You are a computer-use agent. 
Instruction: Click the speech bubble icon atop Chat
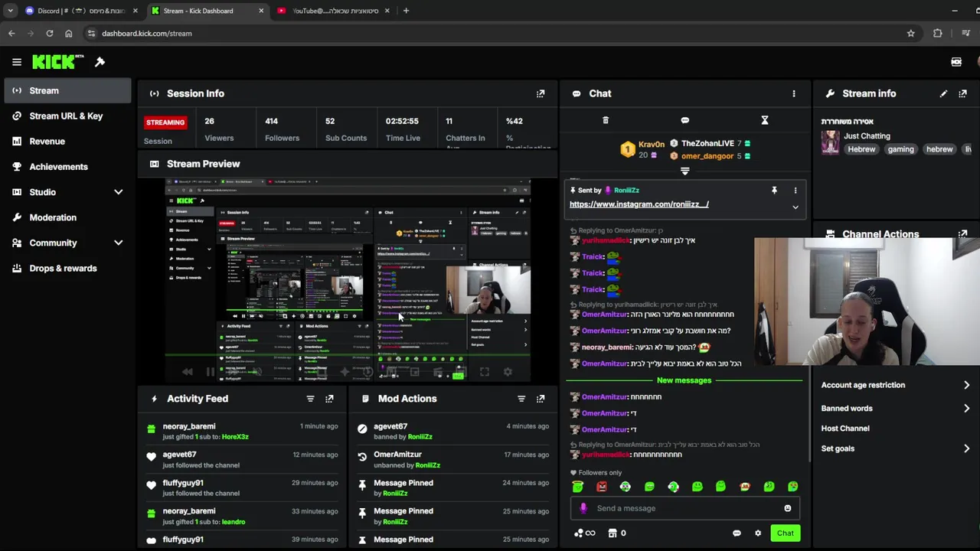[x=685, y=120]
